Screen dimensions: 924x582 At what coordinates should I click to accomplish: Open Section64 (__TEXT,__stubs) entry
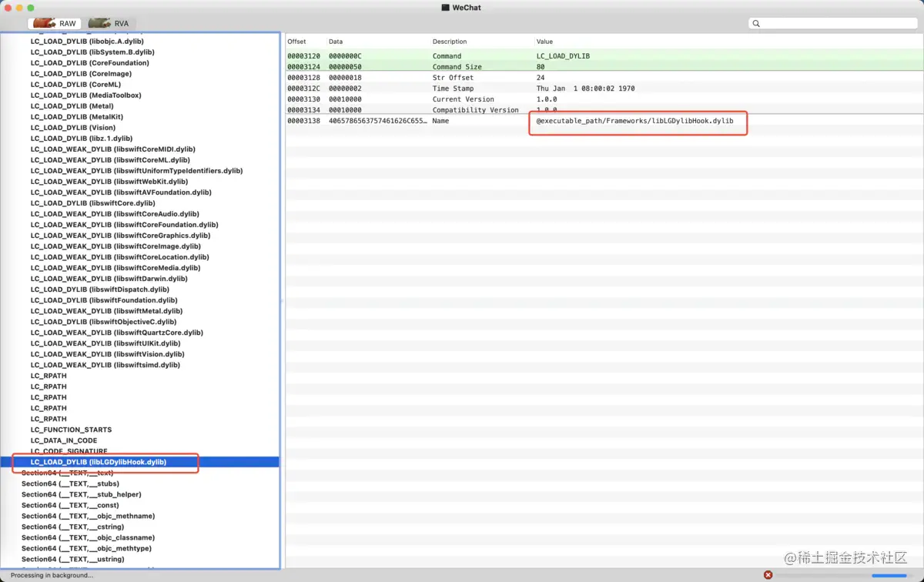pos(70,483)
